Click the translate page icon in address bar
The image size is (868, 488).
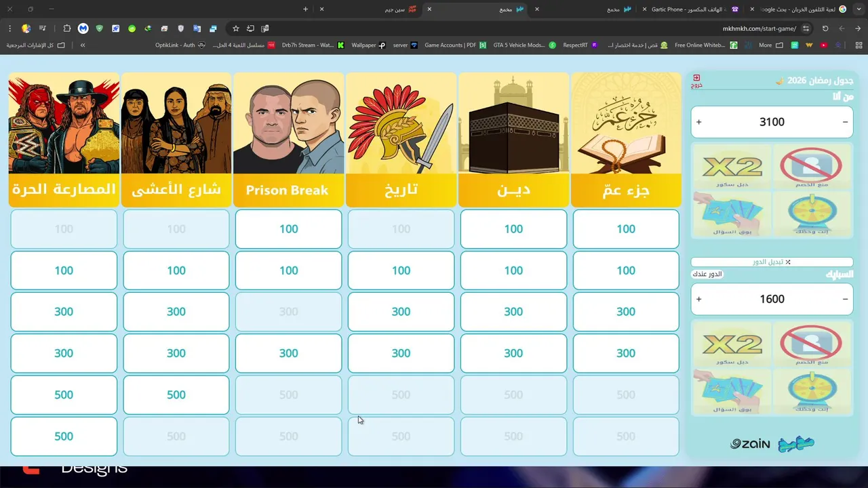[265, 28]
